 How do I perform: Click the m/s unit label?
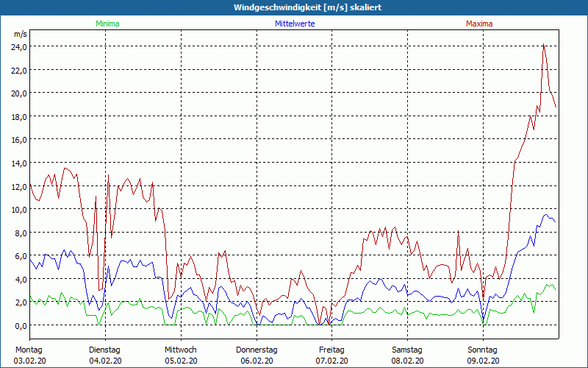(x=20, y=34)
